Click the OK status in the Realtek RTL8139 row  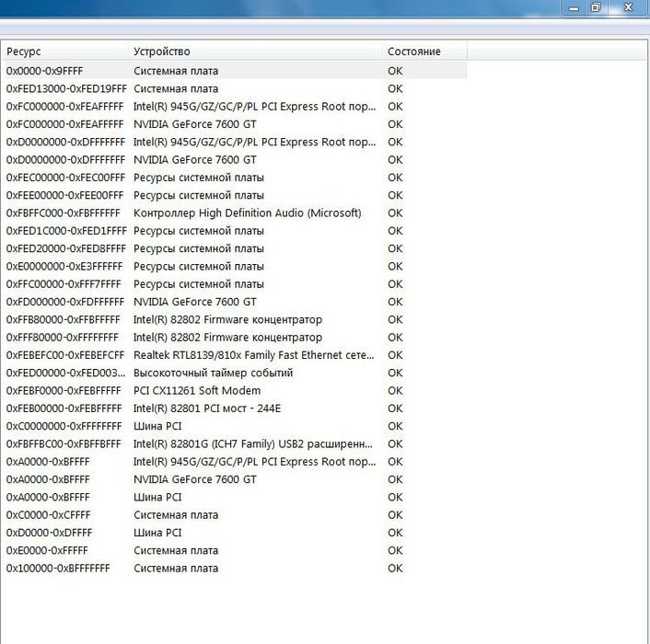tap(395, 355)
